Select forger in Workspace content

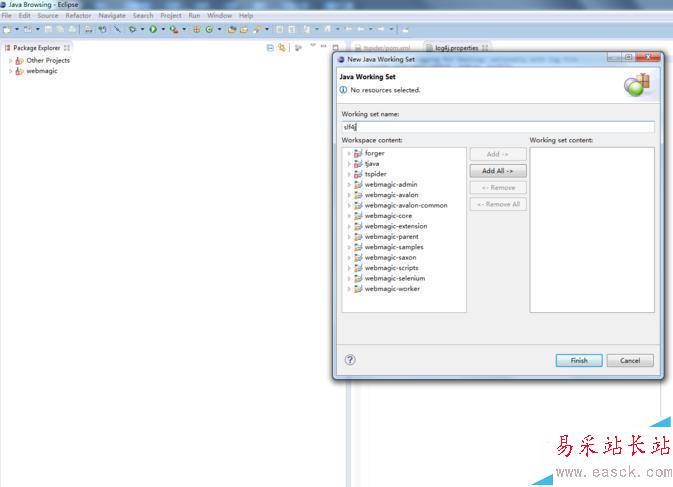point(374,153)
